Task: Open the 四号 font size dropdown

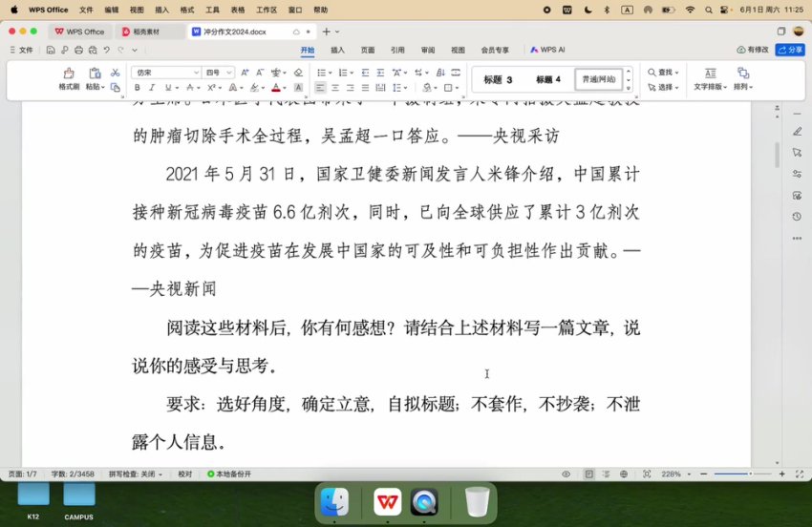Action: tap(220, 73)
